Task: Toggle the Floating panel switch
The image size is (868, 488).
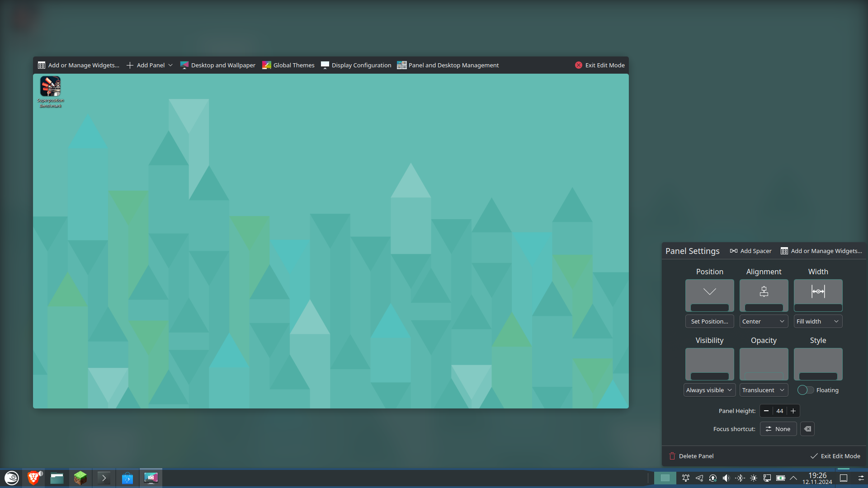Action: 805,390
